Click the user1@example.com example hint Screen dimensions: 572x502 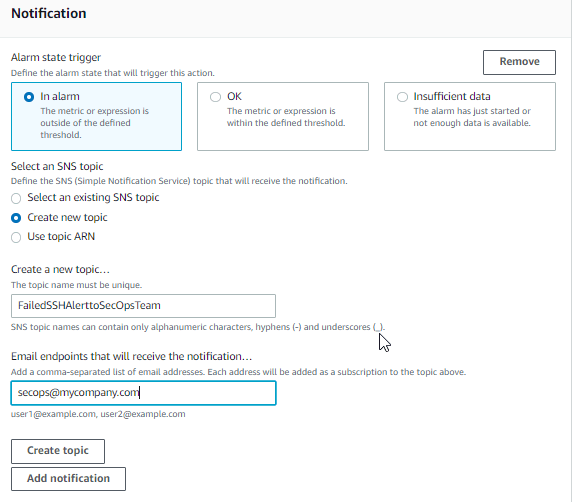(x=98, y=414)
